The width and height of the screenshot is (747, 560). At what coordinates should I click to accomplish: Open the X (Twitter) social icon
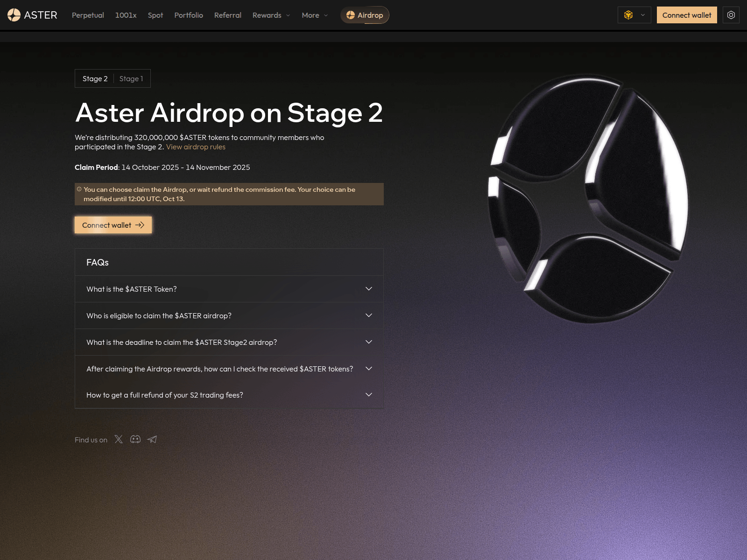[119, 439]
